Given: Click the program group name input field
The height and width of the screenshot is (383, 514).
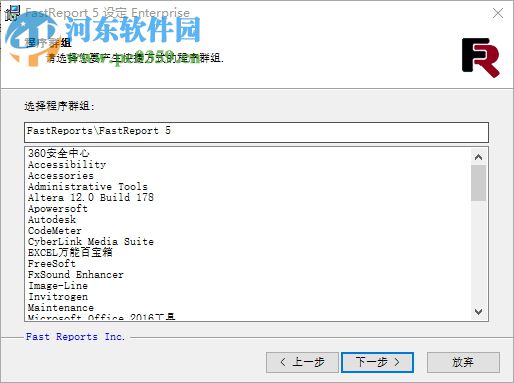Looking at the screenshot, I should click(256, 132).
